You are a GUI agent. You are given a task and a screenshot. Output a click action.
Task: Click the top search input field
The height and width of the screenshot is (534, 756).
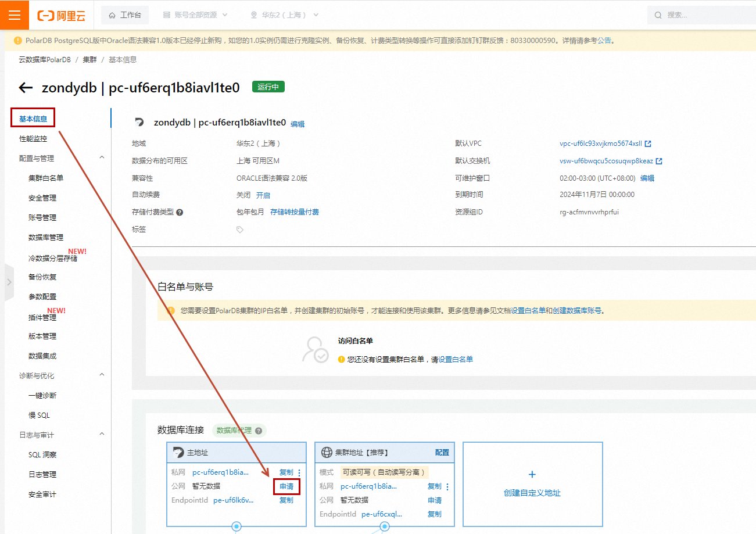[706, 15]
